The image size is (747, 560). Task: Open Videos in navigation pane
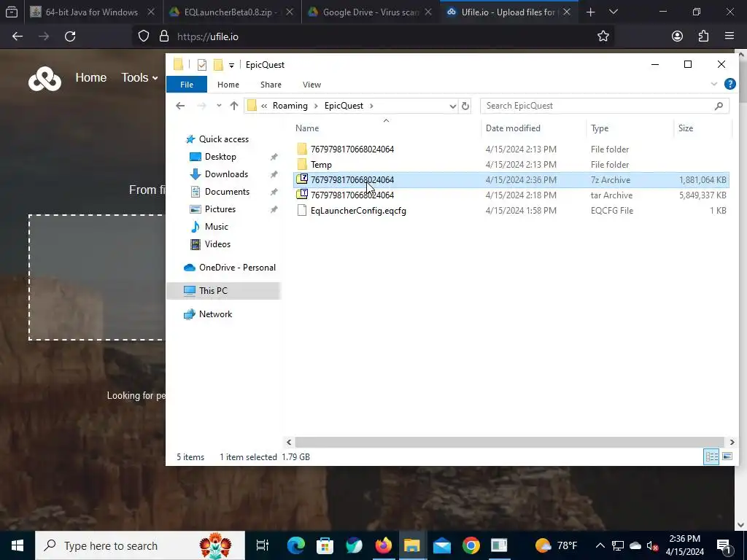click(217, 244)
